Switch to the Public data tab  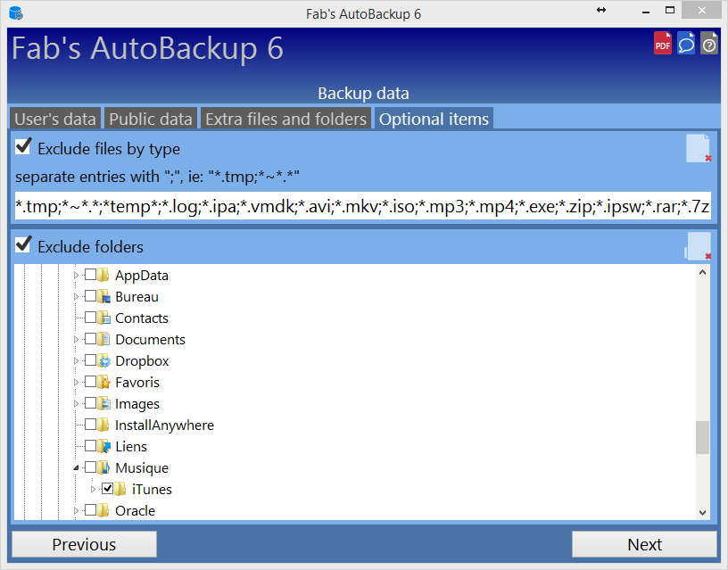click(x=151, y=119)
